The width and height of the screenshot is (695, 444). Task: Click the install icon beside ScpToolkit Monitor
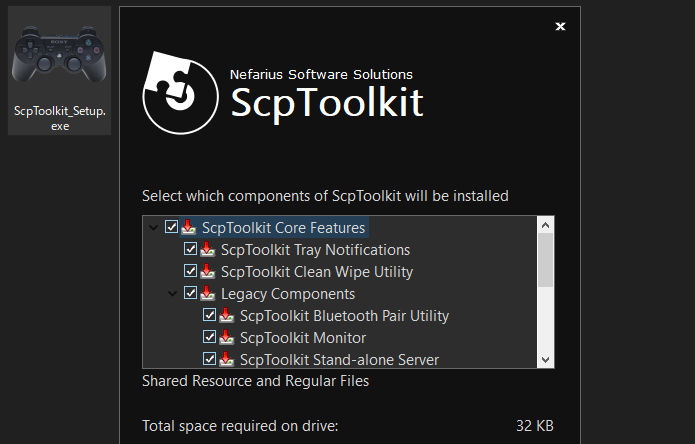(226, 338)
